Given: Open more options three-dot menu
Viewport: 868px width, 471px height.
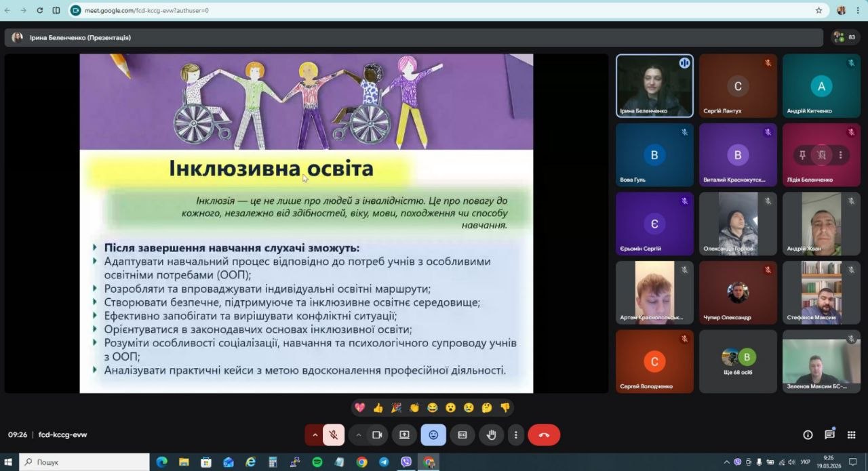Looking at the screenshot, I should click(x=516, y=435).
